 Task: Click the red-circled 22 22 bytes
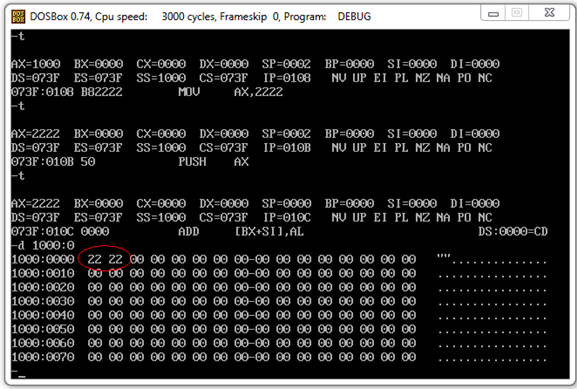tap(105, 259)
